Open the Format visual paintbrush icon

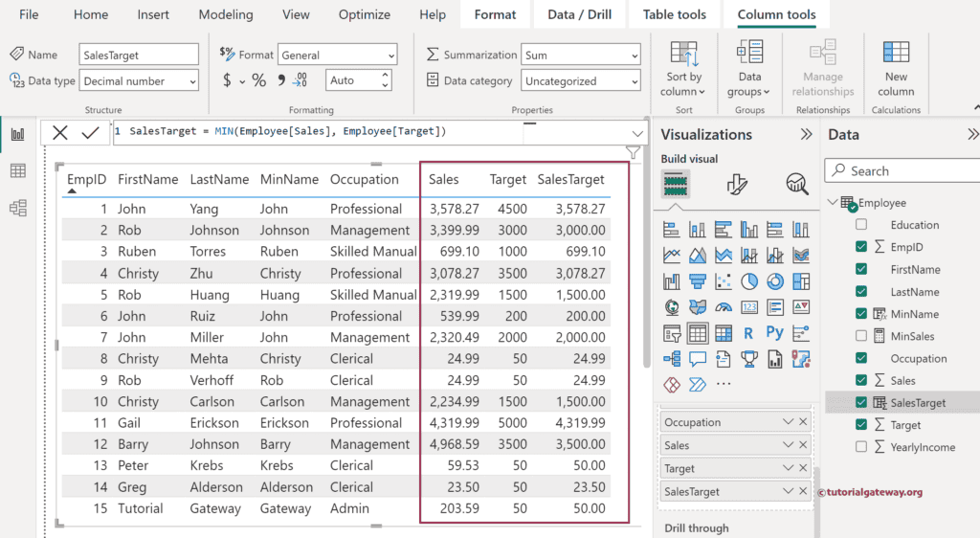pos(737,185)
